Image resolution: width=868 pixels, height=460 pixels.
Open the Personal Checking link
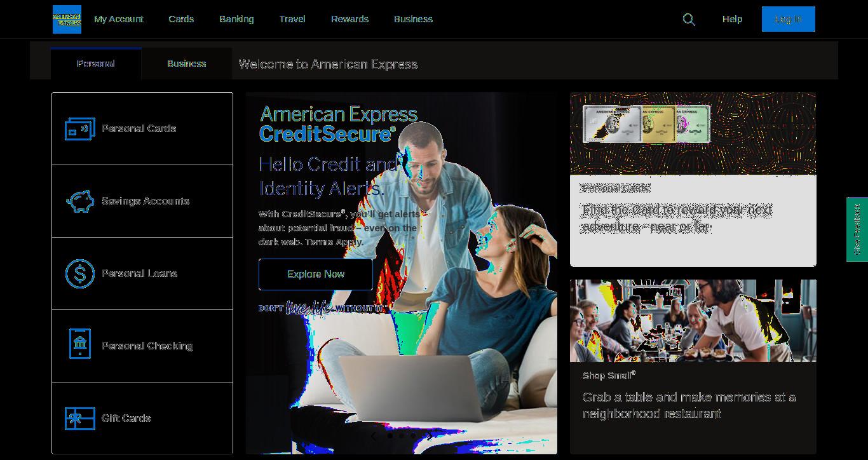click(x=147, y=346)
